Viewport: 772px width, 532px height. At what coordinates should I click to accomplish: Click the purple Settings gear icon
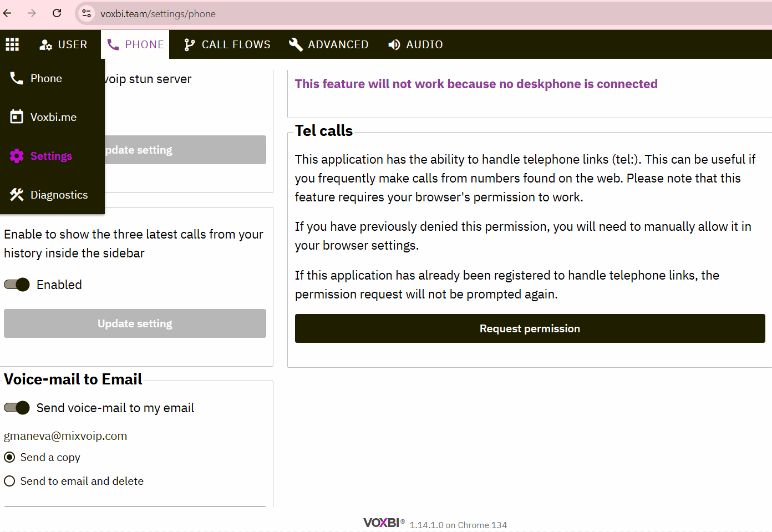tap(17, 156)
